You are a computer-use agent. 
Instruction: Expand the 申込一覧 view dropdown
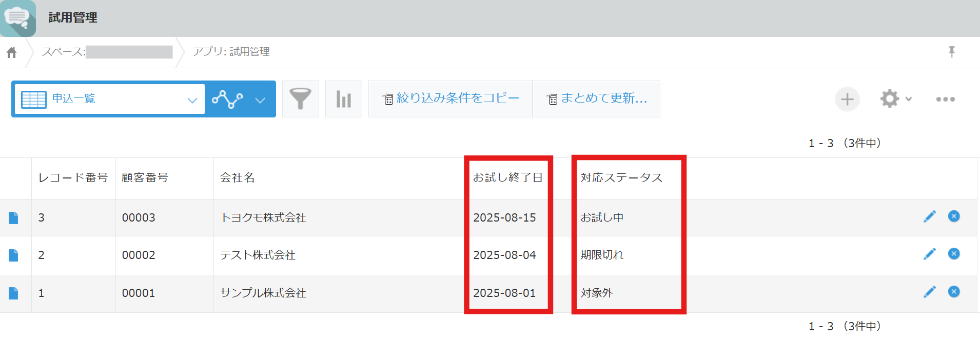192,99
